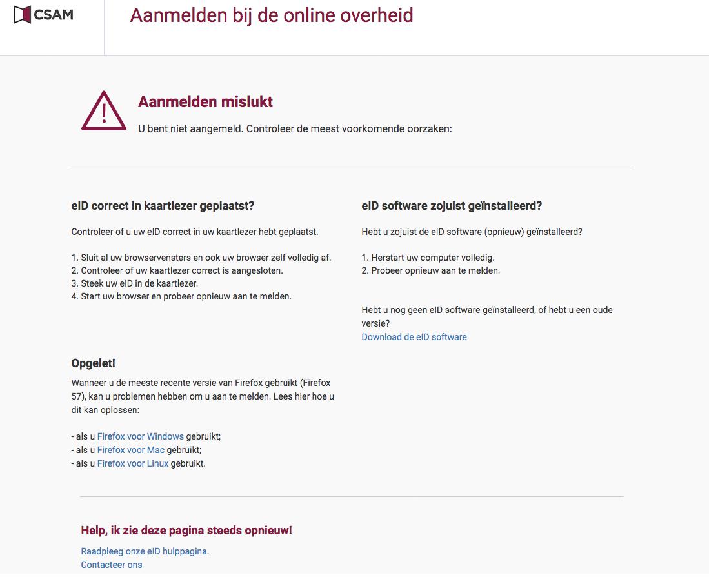Click the eID software zojuist geïnstalleerd heading

pos(452,206)
